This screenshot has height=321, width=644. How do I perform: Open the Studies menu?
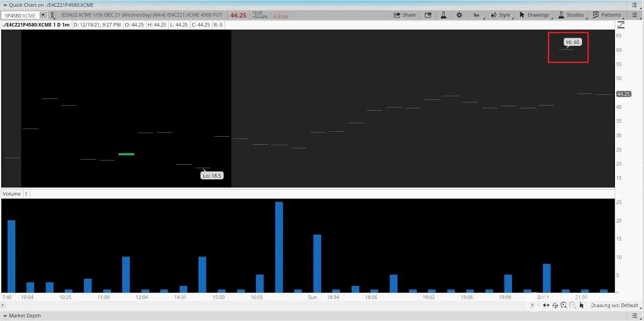click(x=571, y=15)
